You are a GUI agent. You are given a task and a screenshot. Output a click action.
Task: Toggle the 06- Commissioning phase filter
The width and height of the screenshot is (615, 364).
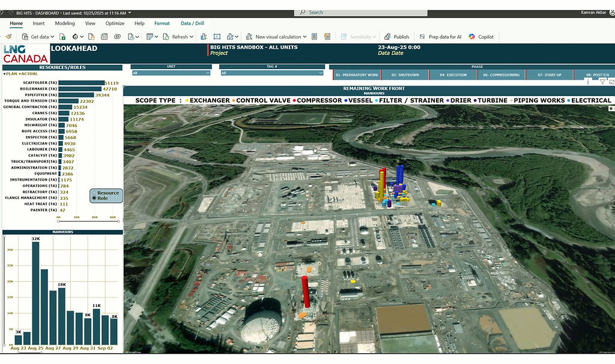[x=501, y=74]
